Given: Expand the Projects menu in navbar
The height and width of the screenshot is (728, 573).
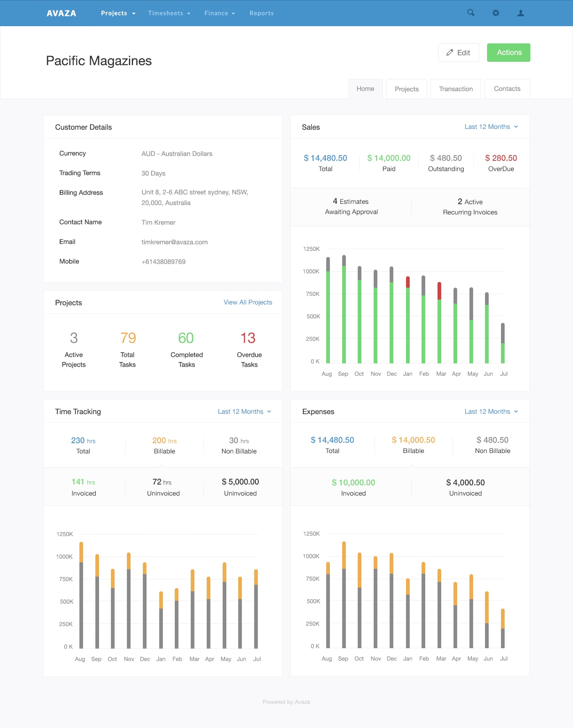Looking at the screenshot, I should point(118,13).
